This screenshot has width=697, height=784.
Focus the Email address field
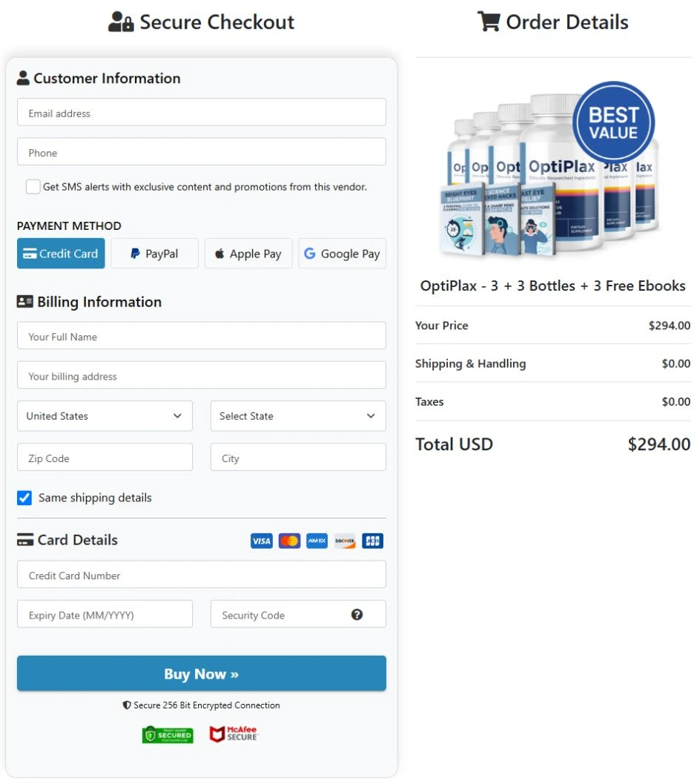coord(202,112)
